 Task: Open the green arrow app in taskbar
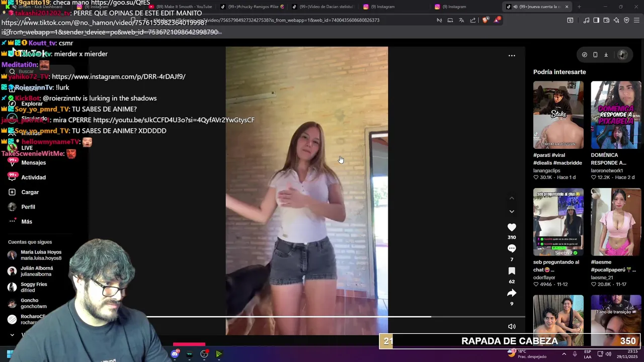219,354
